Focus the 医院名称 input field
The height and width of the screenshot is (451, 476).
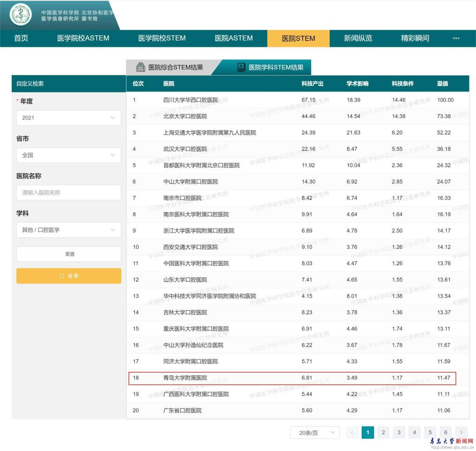[x=69, y=192]
